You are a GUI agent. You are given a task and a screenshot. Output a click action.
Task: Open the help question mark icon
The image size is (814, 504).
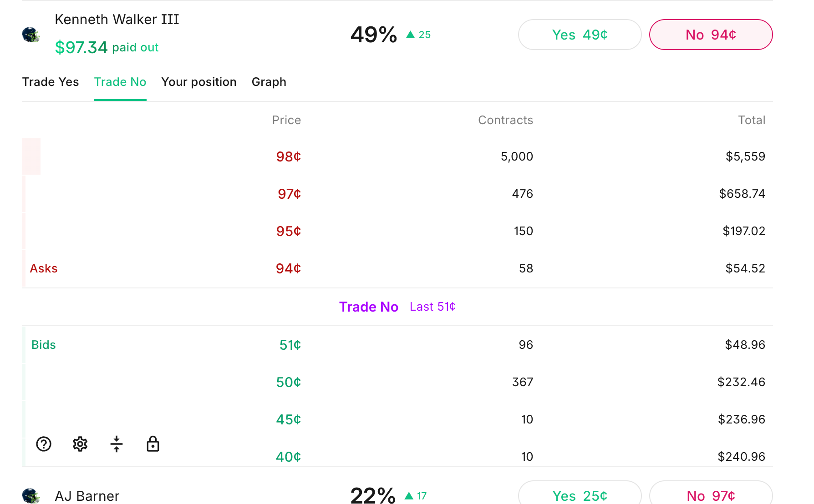click(43, 444)
